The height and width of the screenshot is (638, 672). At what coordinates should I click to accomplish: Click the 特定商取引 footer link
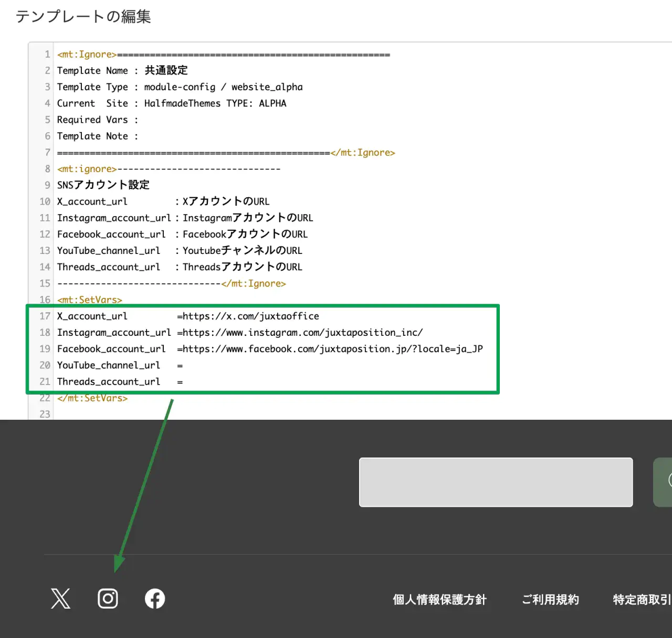coord(642,600)
